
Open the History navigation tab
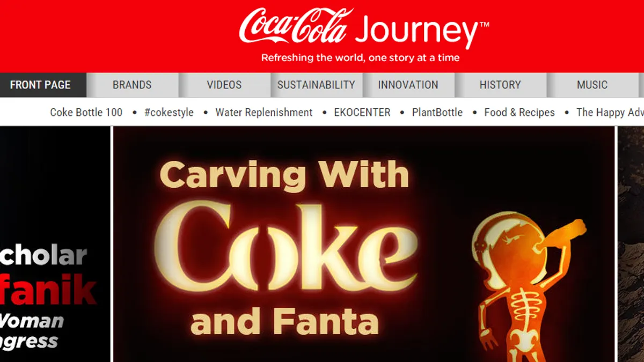pyautogui.click(x=500, y=85)
